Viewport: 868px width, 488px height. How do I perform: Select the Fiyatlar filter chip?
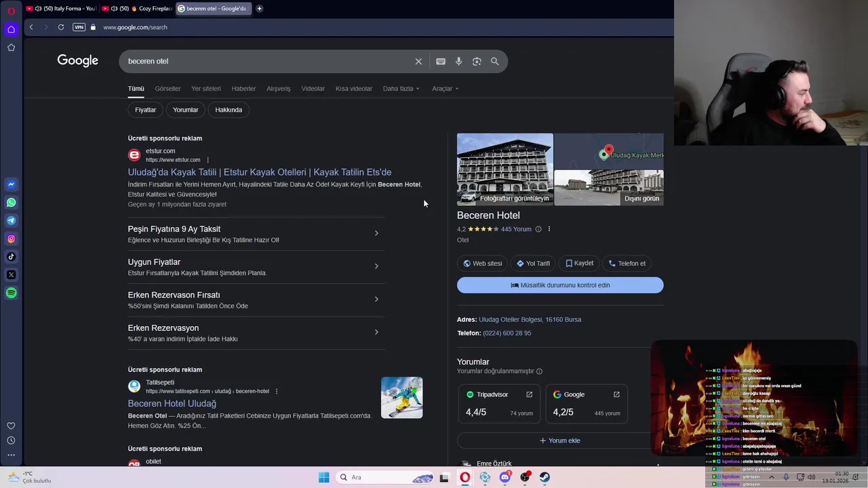coord(145,110)
